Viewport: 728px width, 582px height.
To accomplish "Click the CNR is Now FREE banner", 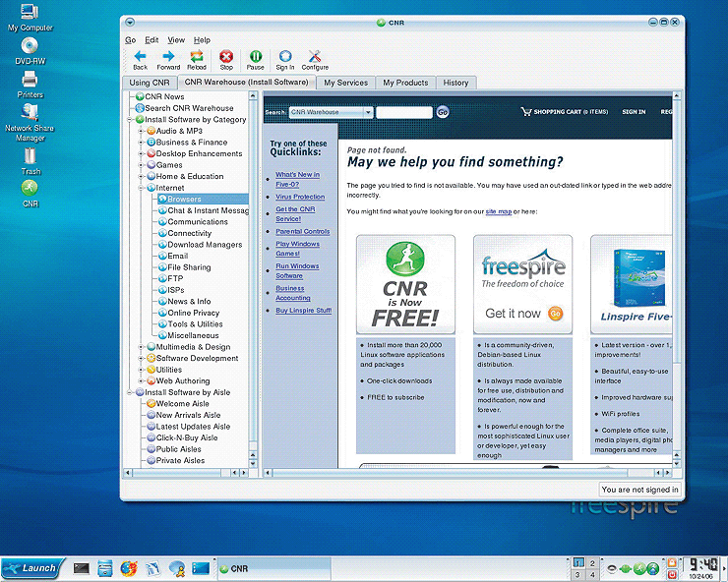I will (405, 284).
